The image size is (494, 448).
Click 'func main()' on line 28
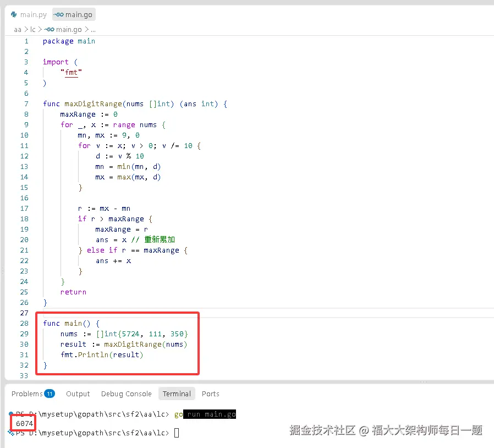point(67,323)
